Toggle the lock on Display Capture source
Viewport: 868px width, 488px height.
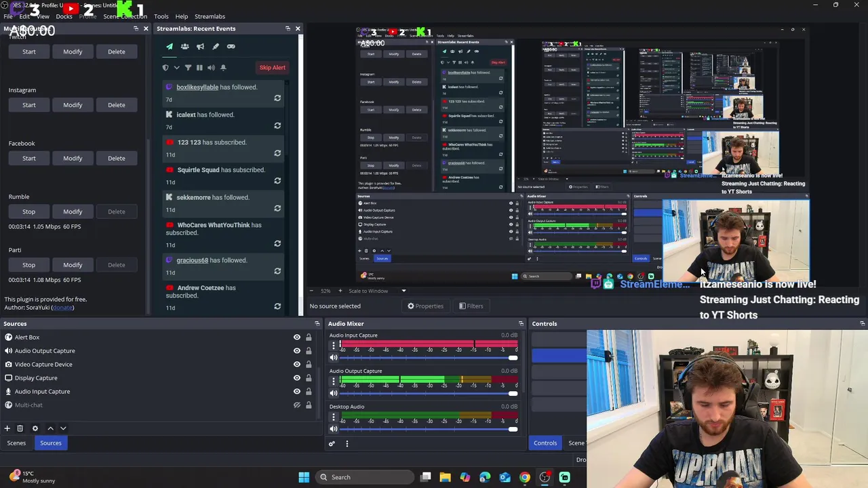(309, 378)
